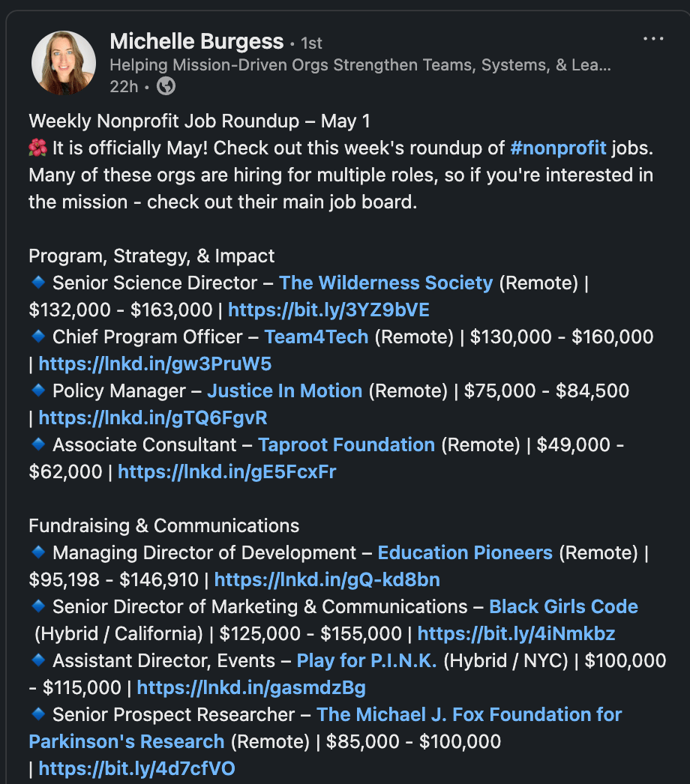The image size is (690, 784).
Task: Click the Play for P.I.N.K. link
Action: click(x=367, y=661)
